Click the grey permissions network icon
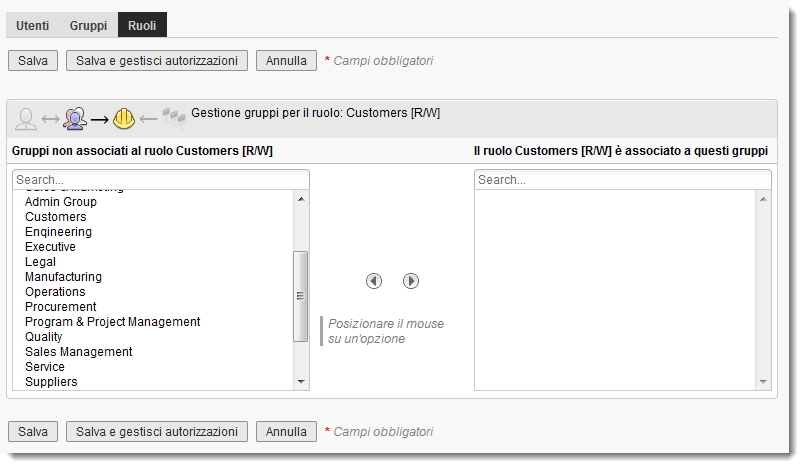The height and width of the screenshot is (468, 804). pyautogui.click(x=174, y=118)
